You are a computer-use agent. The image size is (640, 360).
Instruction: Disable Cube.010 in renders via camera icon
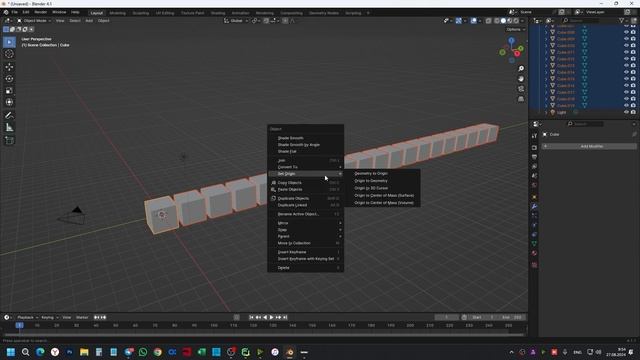click(x=633, y=46)
